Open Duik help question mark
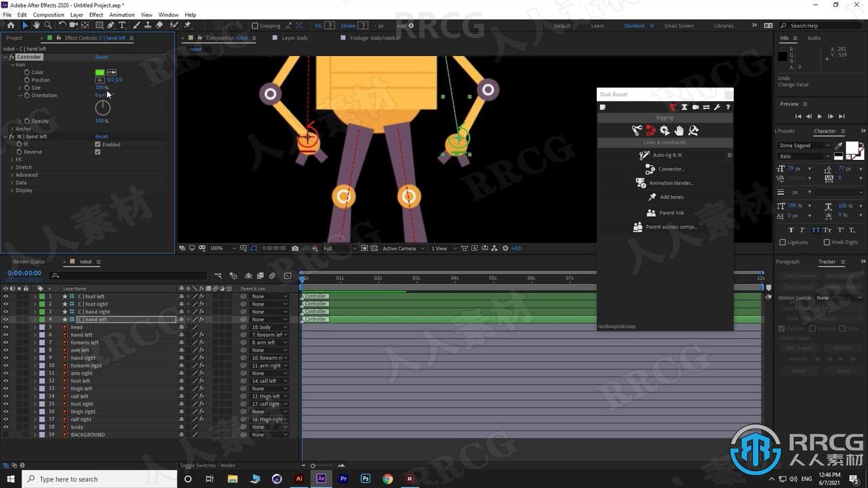Image resolution: width=868 pixels, height=488 pixels. [728, 107]
